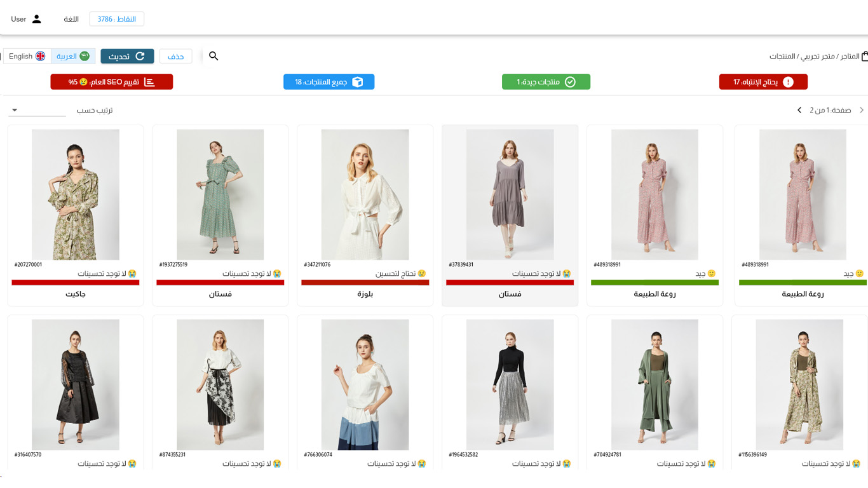Click the shopping bag icon in the breadcrumb
Image resolution: width=868 pixels, height=488 pixels.
click(x=864, y=57)
